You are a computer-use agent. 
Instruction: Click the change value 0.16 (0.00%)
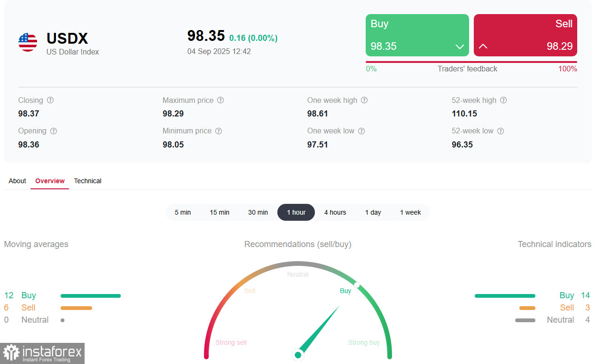tap(253, 38)
